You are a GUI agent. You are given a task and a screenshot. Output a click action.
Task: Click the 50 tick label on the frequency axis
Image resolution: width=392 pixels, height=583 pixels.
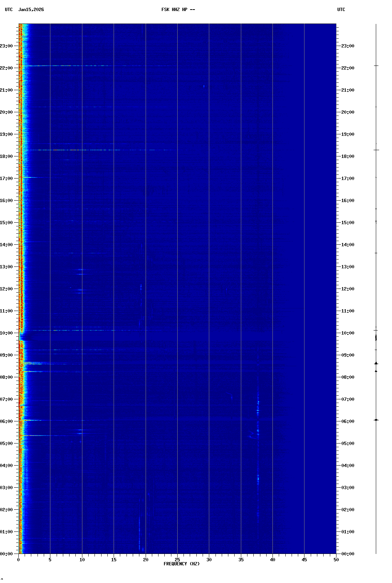pyautogui.click(x=336, y=560)
